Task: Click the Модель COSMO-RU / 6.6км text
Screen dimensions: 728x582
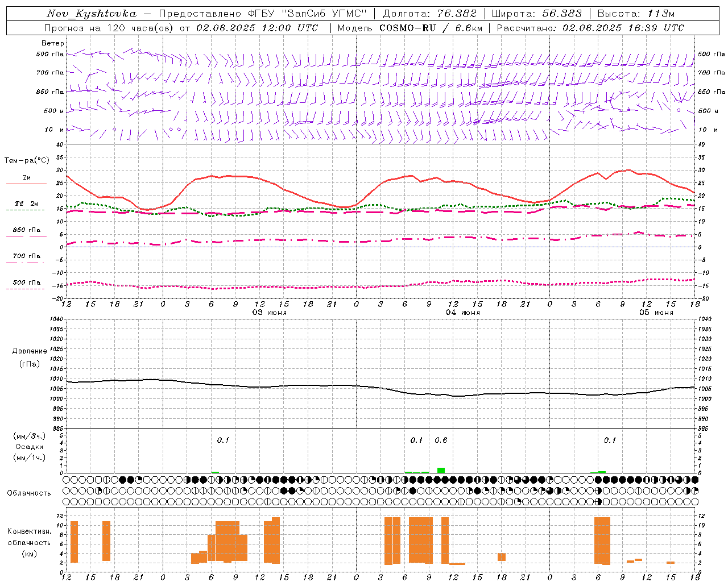Action: click(409, 28)
